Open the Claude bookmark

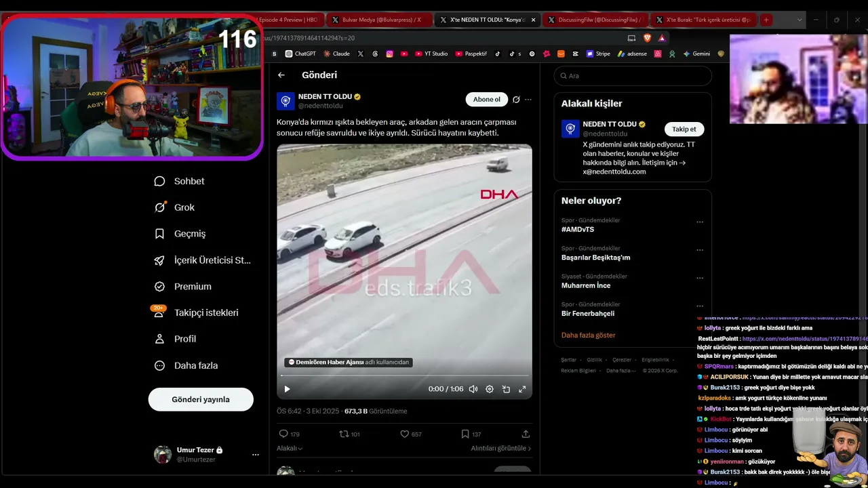click(x=336, y=54)
